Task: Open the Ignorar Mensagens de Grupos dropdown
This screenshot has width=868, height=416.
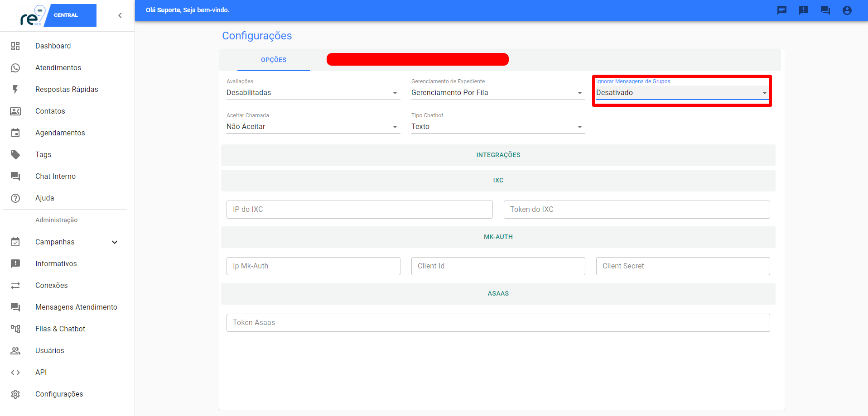Action: pyautogui.click(x=682, y=93)
